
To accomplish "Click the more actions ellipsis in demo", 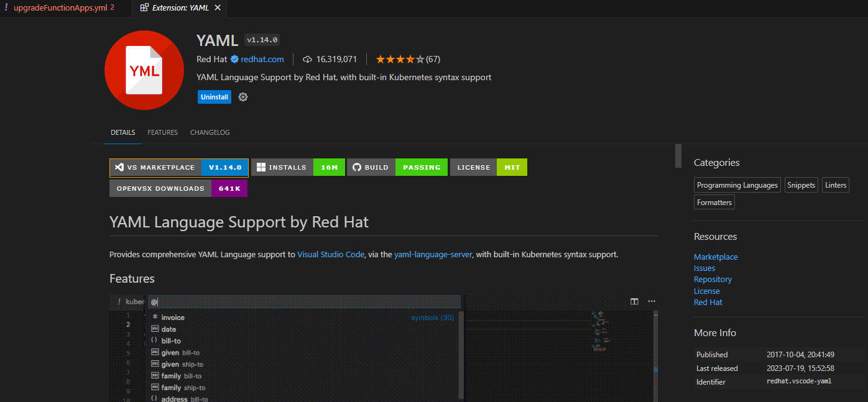I will (652, 301).
